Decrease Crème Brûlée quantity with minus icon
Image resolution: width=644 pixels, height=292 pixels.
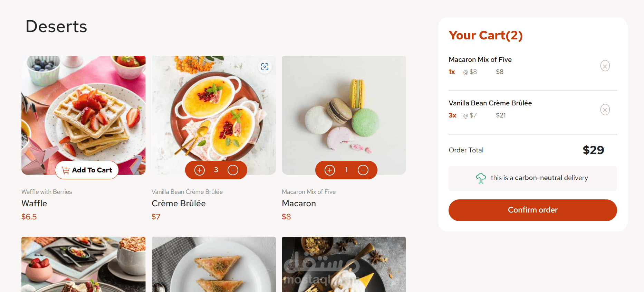coord(233,170)
